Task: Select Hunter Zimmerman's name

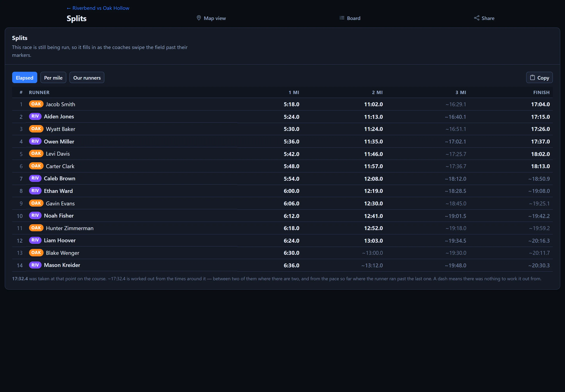Action: pos(70,228)
